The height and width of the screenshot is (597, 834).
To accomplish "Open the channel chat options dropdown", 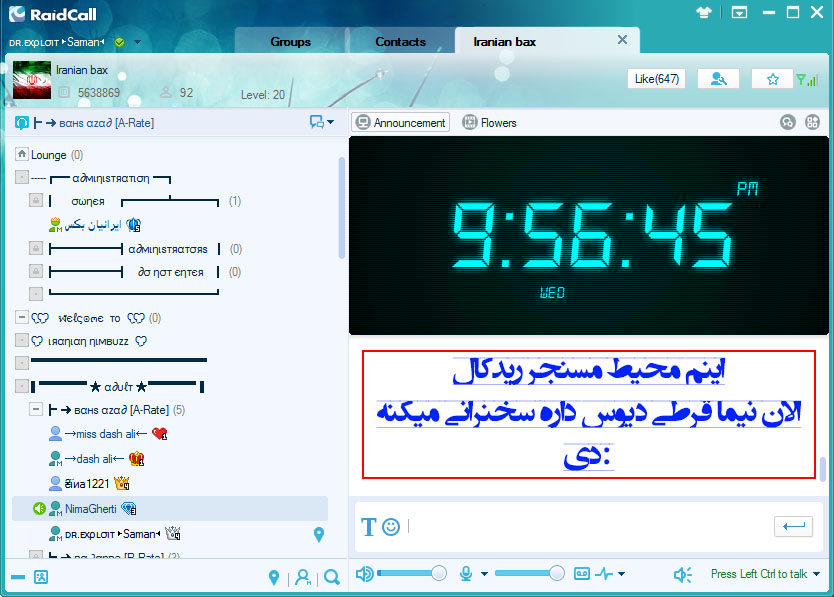I will click(x=322, y=122).
